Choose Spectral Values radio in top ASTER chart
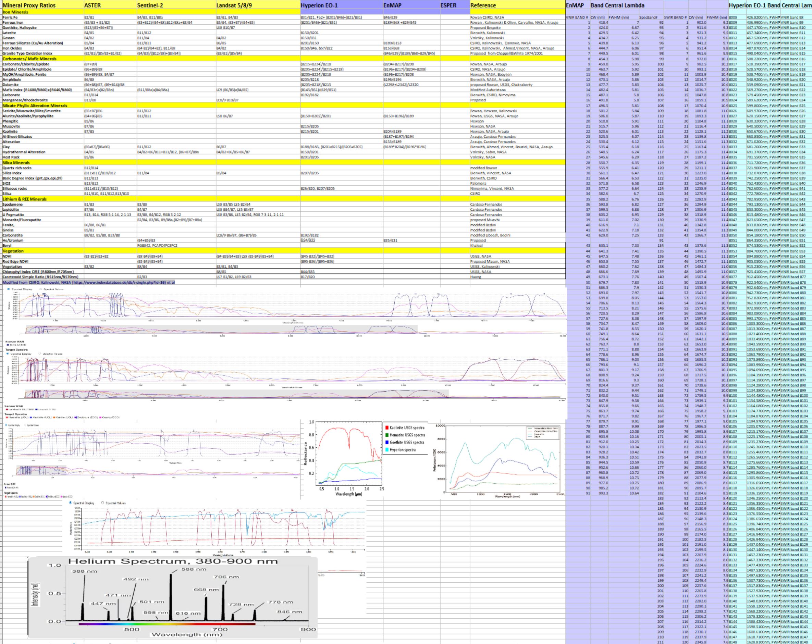The height and width of the screenshot is (644, 812). pos(41,289)
